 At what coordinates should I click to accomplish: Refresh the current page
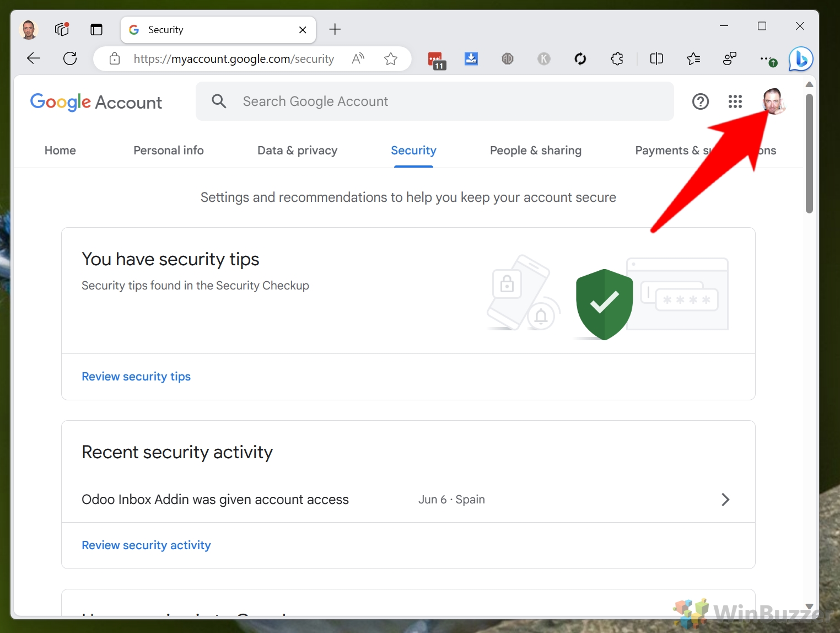pos(70,58)
